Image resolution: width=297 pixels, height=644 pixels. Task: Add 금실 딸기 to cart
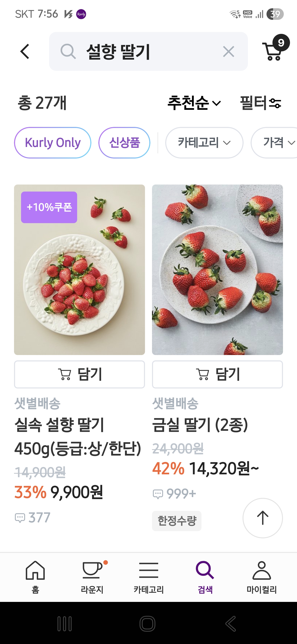point(217,374)
